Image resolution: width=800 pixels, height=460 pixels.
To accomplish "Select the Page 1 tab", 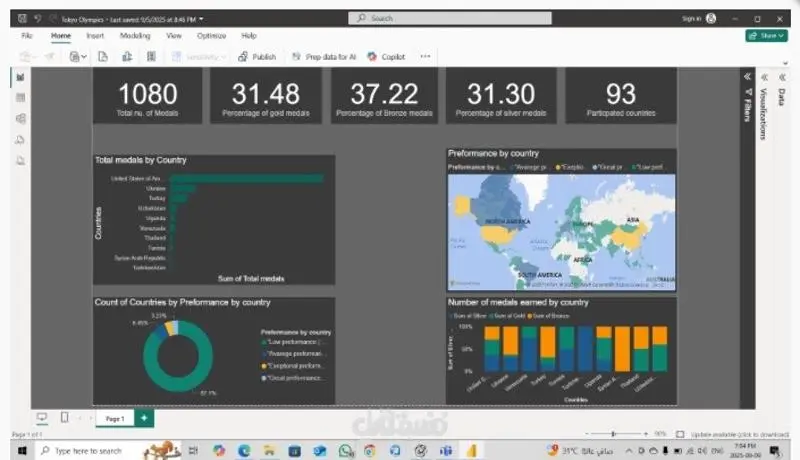I will pos(115,418).
